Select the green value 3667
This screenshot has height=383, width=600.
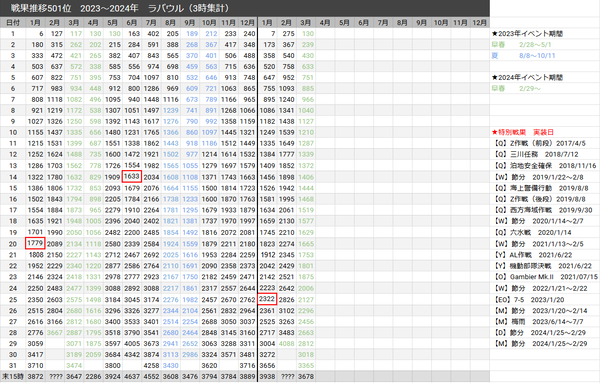pyautogui.click(x=54, y=332)
